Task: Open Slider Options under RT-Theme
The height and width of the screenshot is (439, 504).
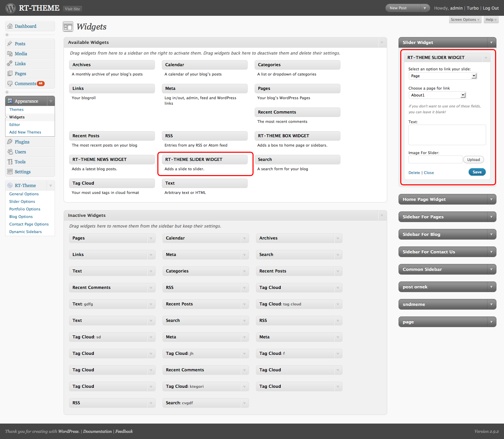Action: click(22, 201)
